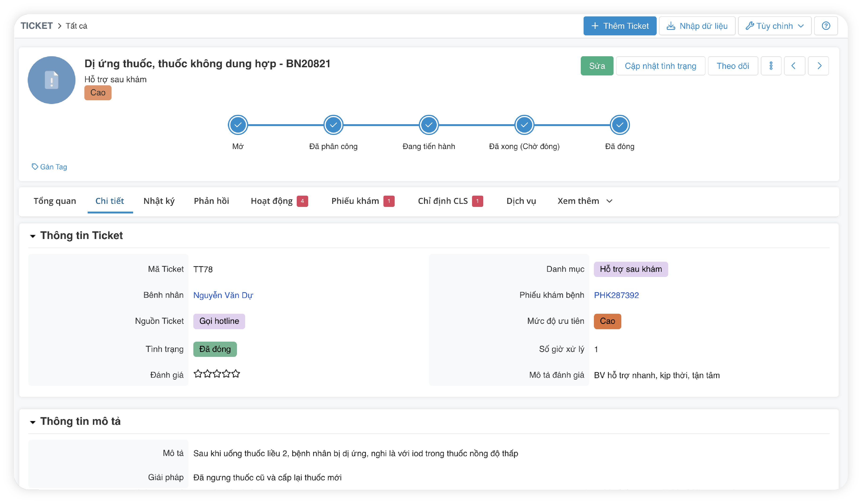This screenshot has width=862, height=504.
Task: Click the breadcrumb chevron after TICKET
Action: point(60,26)
